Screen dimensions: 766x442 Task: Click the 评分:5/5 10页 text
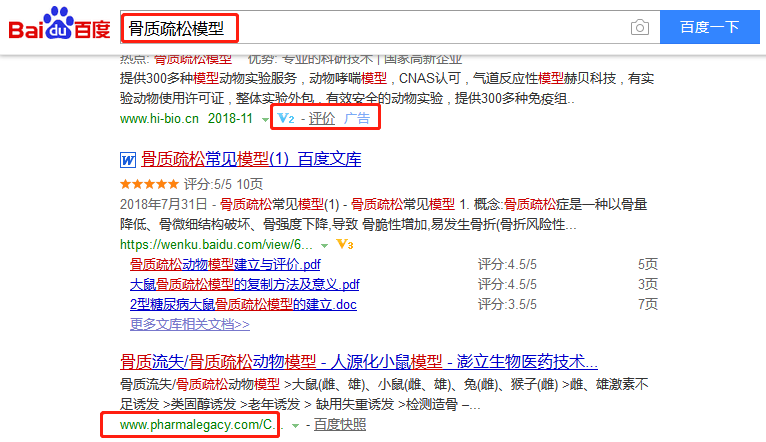click(223, 184)
